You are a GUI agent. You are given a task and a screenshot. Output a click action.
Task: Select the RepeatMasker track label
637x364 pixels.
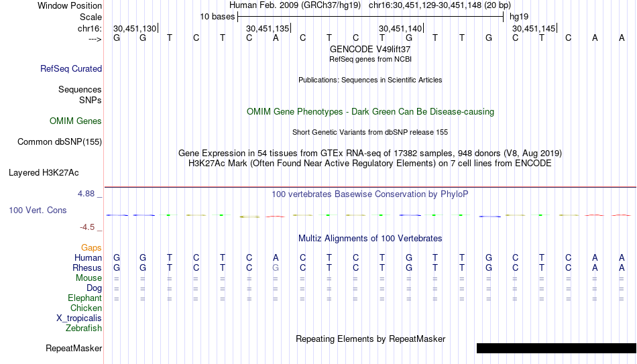click(x=74, y=348)
